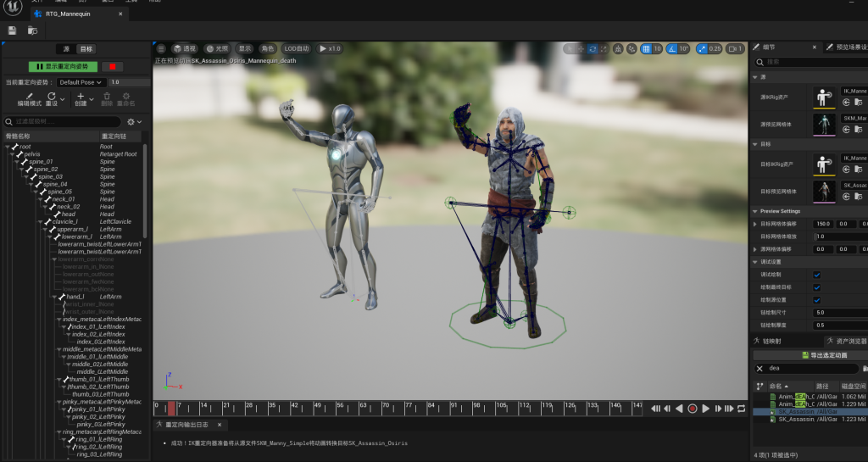868x462 pixels.
Task: Open the viewport hamburger menu
Action: click(x=160, y=48)
